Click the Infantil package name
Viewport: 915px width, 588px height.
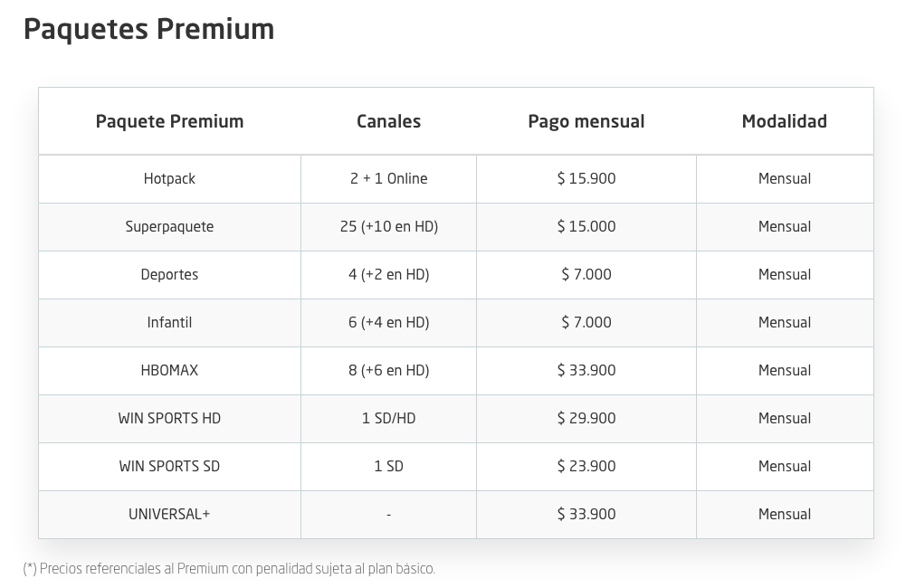pyautogui.click(x=169, y=322)
